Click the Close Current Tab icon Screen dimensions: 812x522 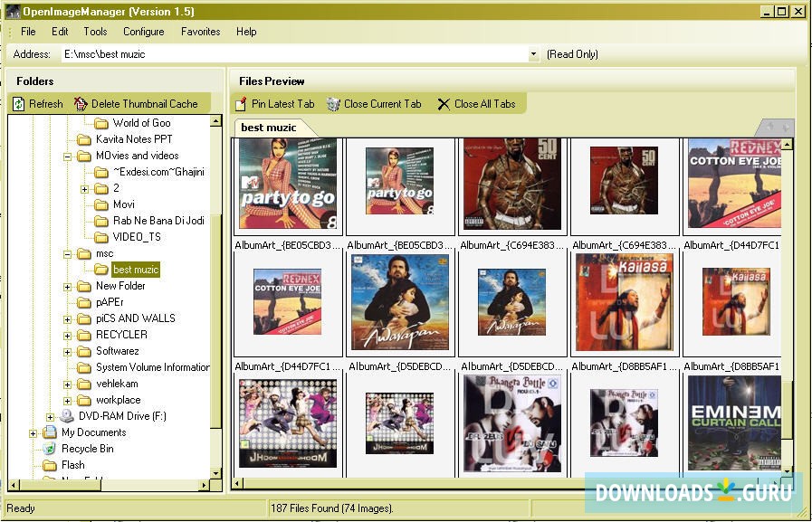coord(334,103)
